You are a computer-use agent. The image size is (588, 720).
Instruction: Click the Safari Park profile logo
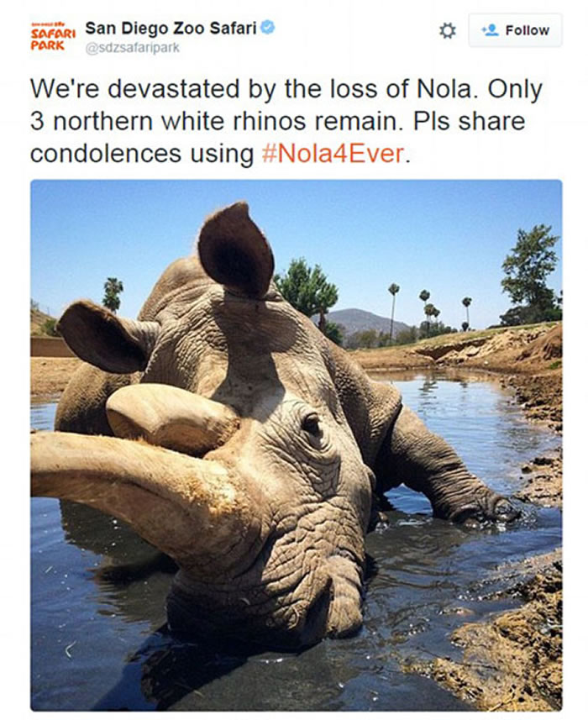coord(53,37)
